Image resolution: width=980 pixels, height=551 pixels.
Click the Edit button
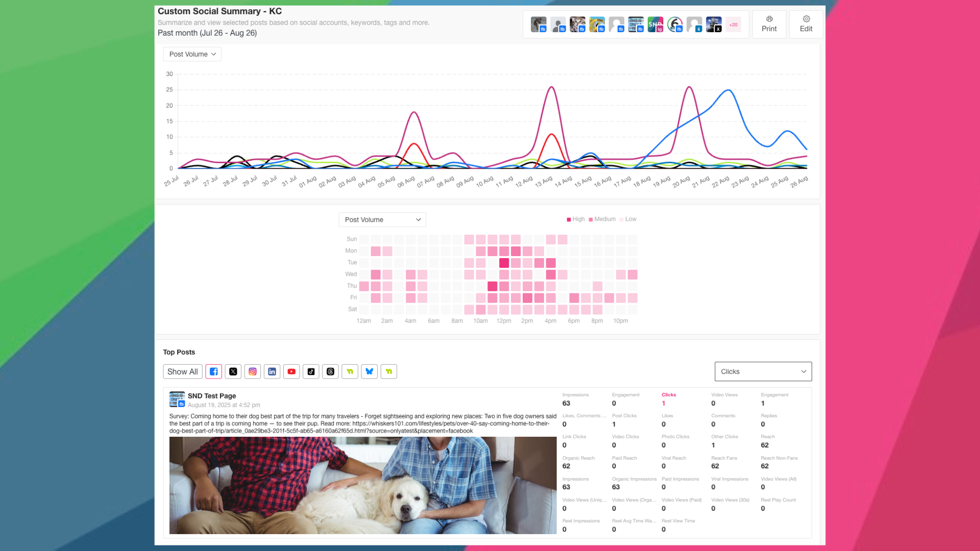(806, 24)
